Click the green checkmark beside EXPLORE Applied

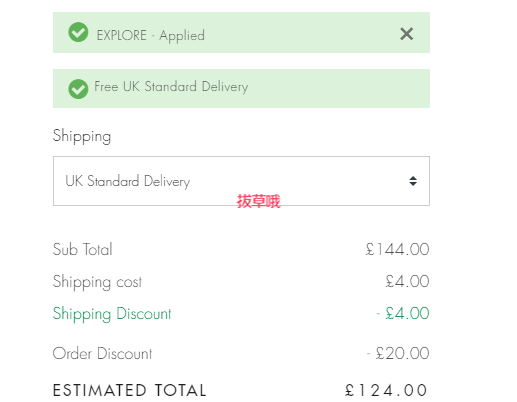tap(78, 32)
